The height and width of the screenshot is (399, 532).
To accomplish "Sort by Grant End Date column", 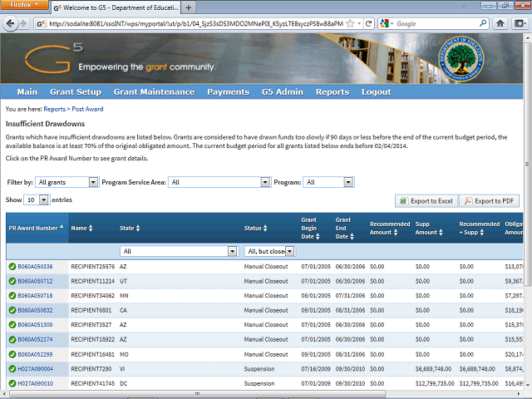I will tap(352, 236).
